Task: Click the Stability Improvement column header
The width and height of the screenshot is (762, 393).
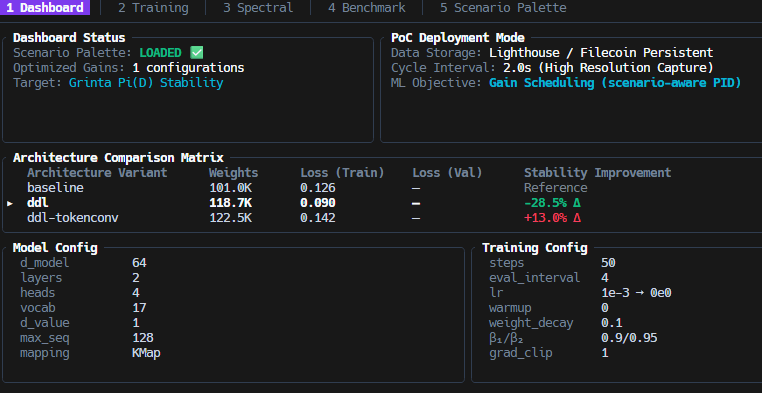Action: tap(597, 173)
